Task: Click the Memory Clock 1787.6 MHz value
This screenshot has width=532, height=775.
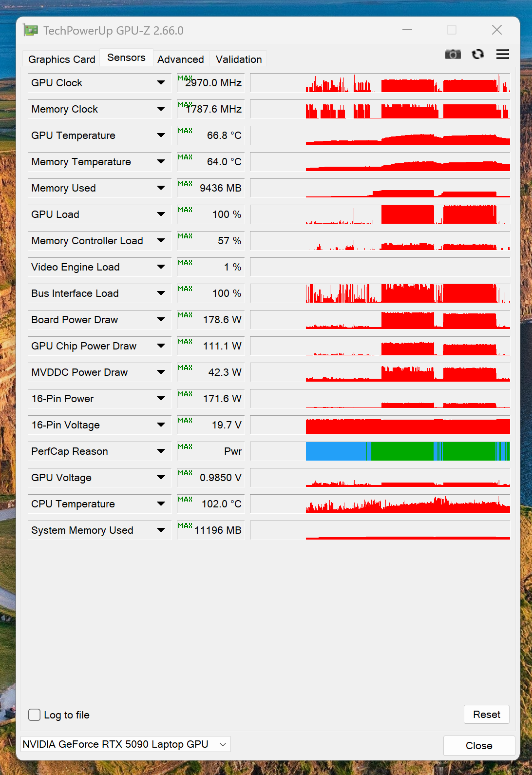Action: pyautogui.click(x=210, y=109)
